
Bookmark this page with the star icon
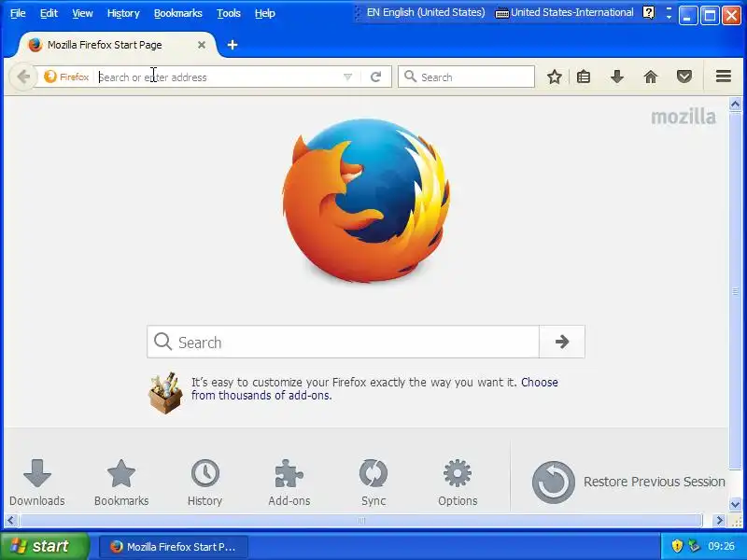tap(554, 77)
